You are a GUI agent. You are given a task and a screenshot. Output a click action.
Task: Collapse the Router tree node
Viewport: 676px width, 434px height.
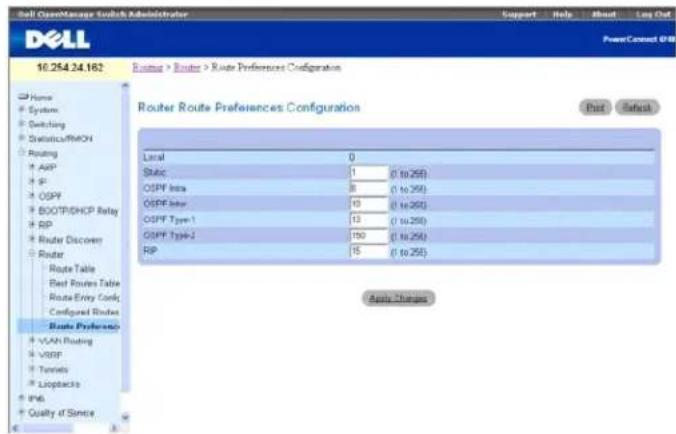point(31,253)
